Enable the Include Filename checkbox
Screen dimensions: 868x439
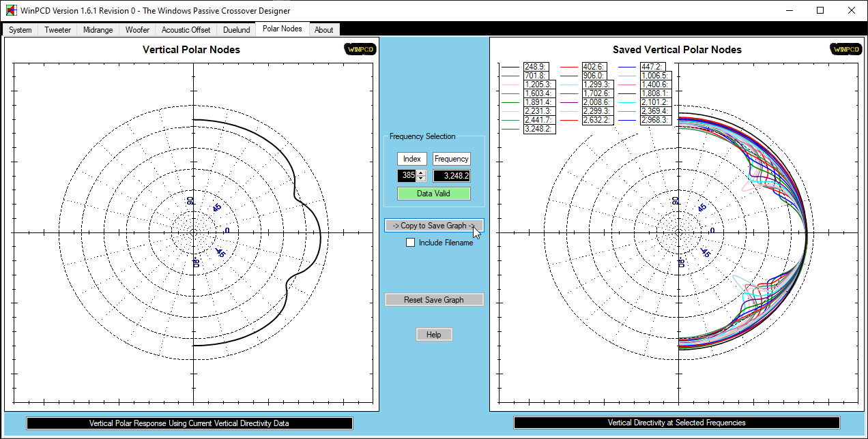click(411, 243)
